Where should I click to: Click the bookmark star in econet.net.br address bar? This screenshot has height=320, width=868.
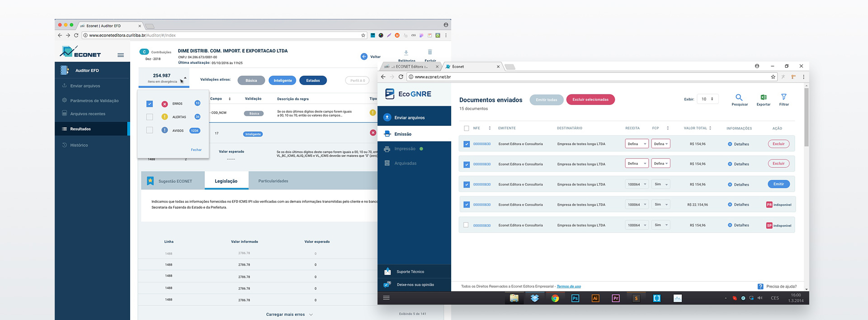(773, 77)
